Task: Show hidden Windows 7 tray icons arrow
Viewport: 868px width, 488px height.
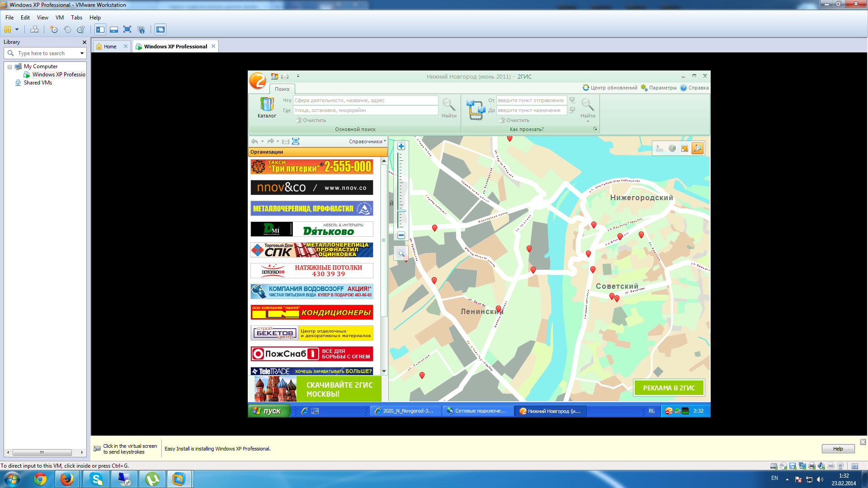Action: click(x=787, y=479)
